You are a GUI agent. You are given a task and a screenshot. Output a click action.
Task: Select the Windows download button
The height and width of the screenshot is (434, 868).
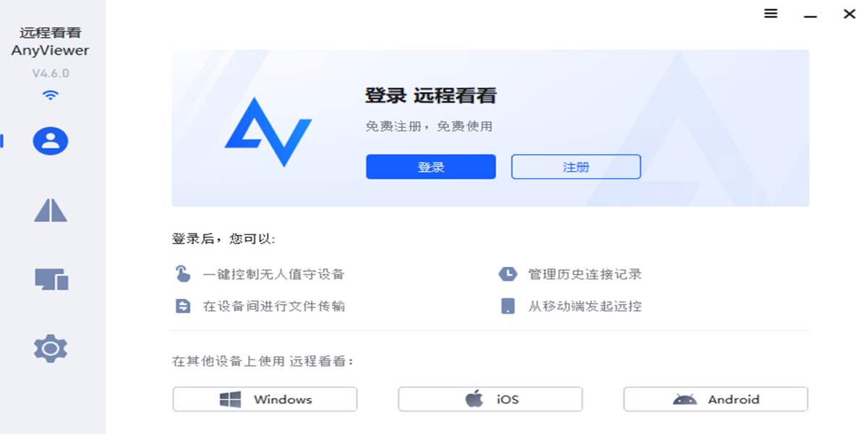(x=265, y=399)
